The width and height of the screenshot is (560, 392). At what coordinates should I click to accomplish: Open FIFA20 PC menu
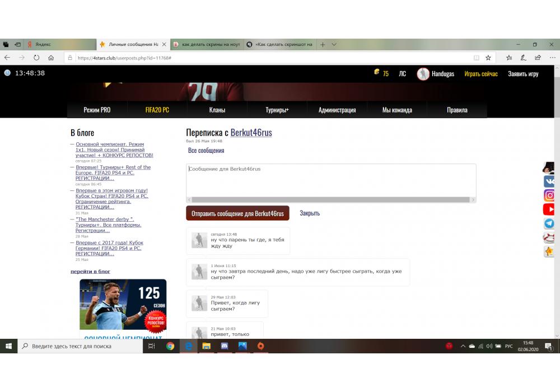click(157, 110)
